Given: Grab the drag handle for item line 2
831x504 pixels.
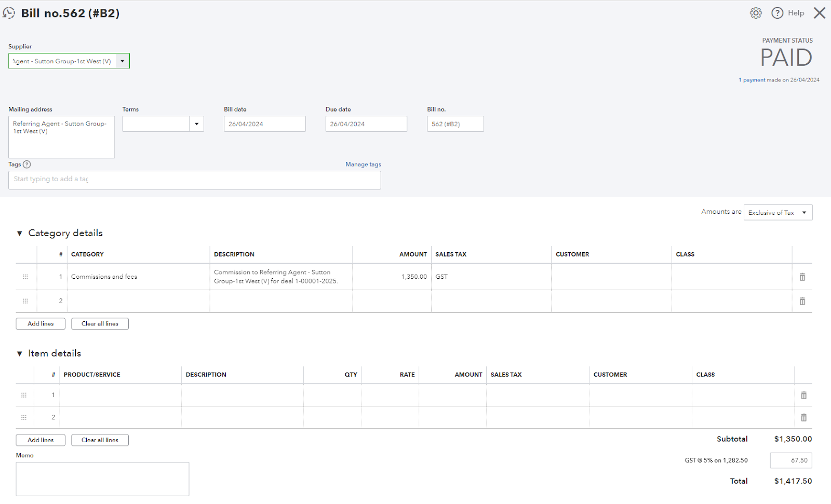Looking at the screenshot, I should pos(23,417).
